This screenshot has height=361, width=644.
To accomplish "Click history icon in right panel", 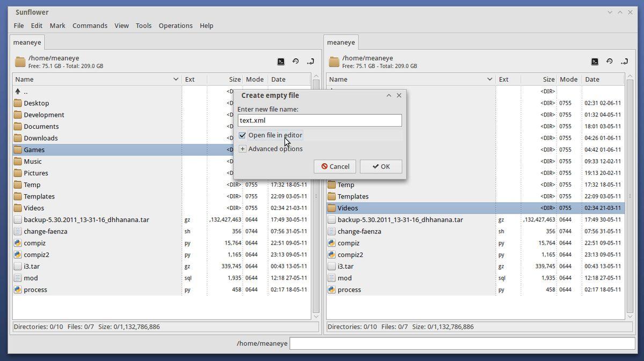I will (609, 62).
